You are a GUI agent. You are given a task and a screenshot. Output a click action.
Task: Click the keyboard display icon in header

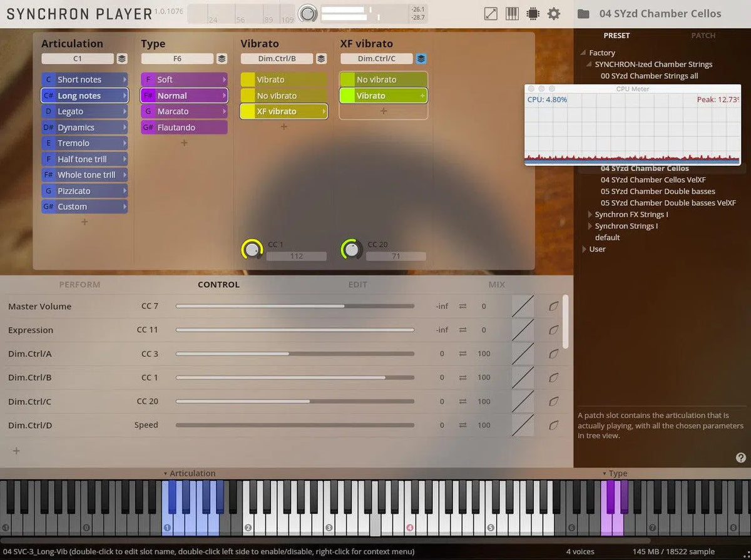[x=512, y=14]
